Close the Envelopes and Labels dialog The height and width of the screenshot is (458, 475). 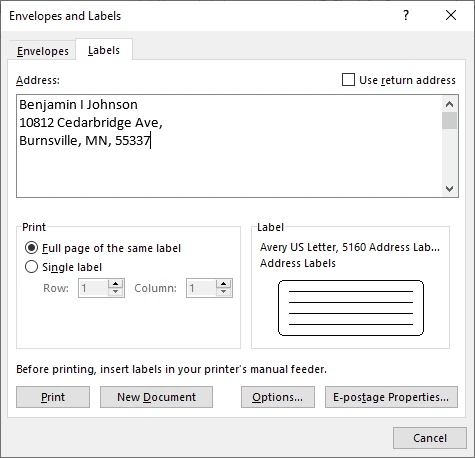pyautogui.click(x=451, y=15)
